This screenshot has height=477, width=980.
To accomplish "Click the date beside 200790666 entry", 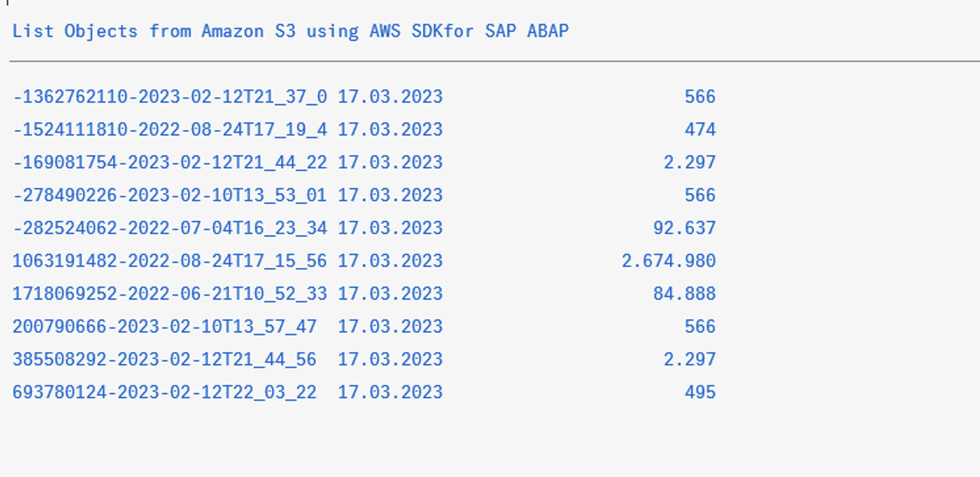I will (390, 326).
